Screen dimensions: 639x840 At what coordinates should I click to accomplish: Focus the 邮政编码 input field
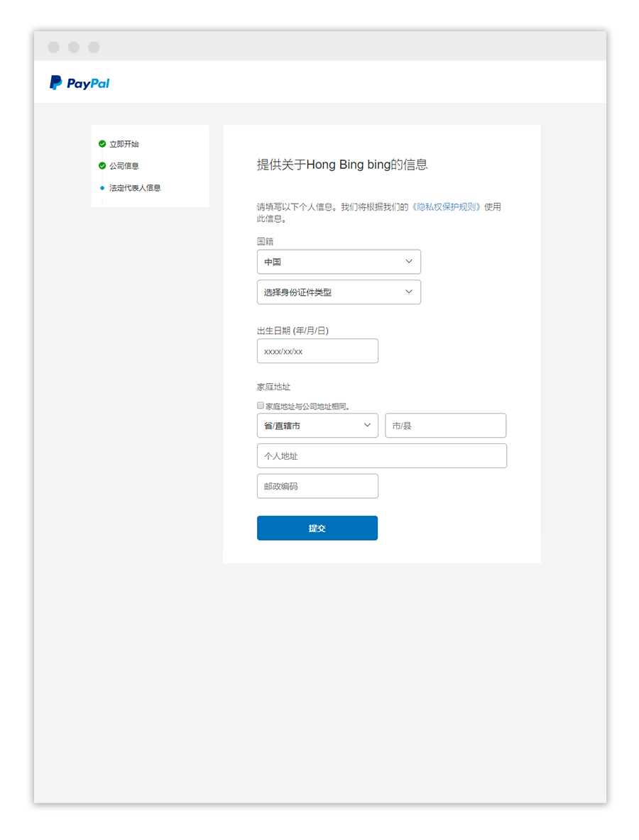(317, 486)
